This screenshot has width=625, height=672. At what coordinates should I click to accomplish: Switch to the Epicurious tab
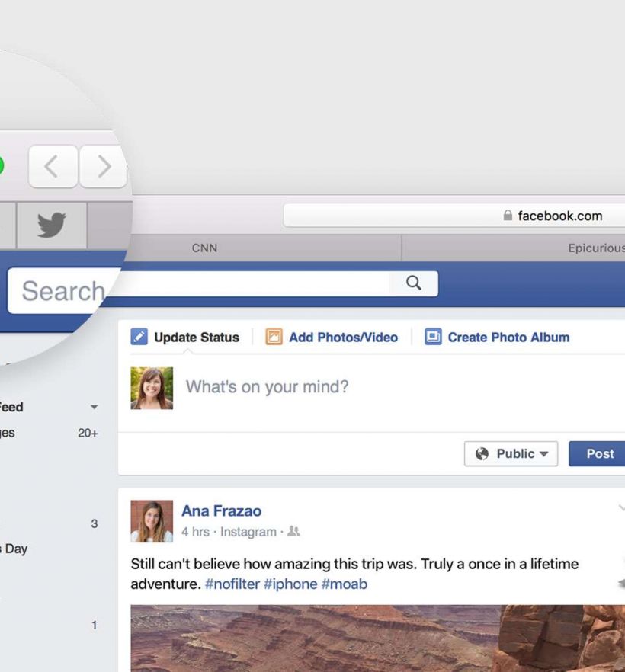tap(595, 248)
